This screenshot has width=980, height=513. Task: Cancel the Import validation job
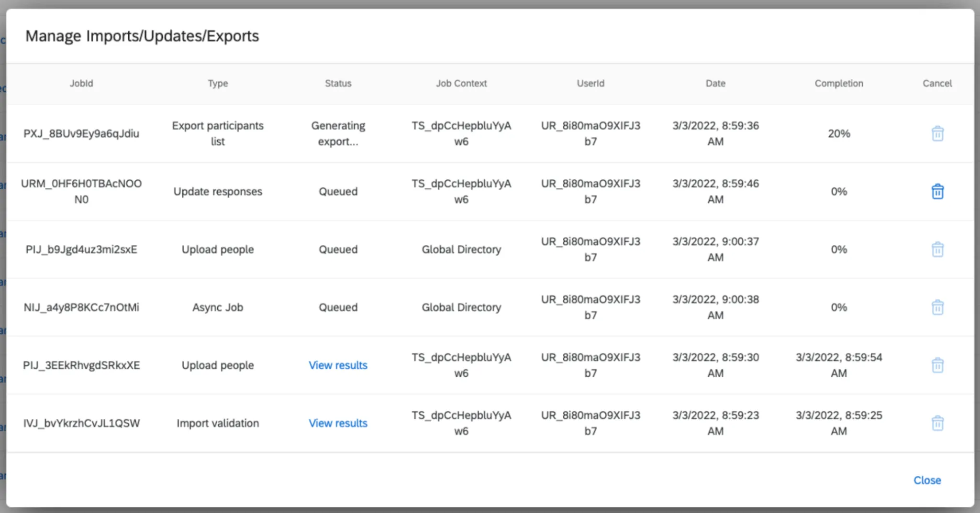(x=937, y=423)
